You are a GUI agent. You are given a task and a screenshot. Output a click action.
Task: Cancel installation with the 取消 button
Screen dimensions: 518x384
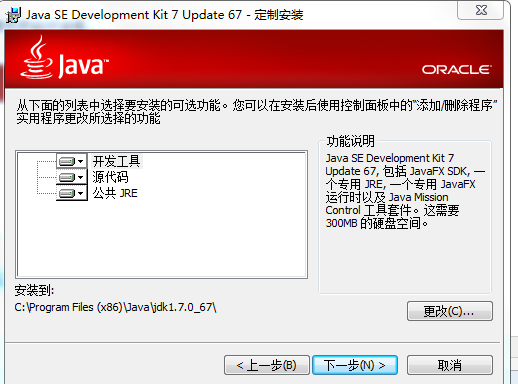pyautogui.click(x=450, y=365)
